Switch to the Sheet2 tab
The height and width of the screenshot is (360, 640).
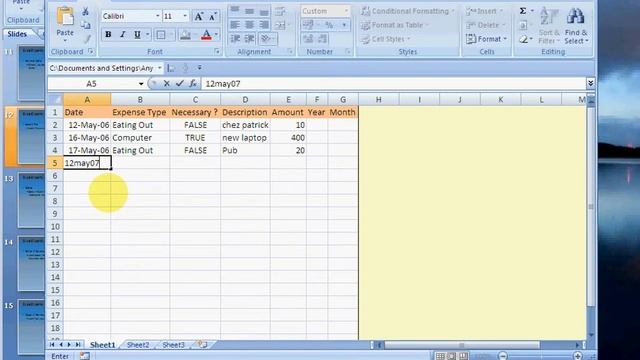[x=138, y=345]
